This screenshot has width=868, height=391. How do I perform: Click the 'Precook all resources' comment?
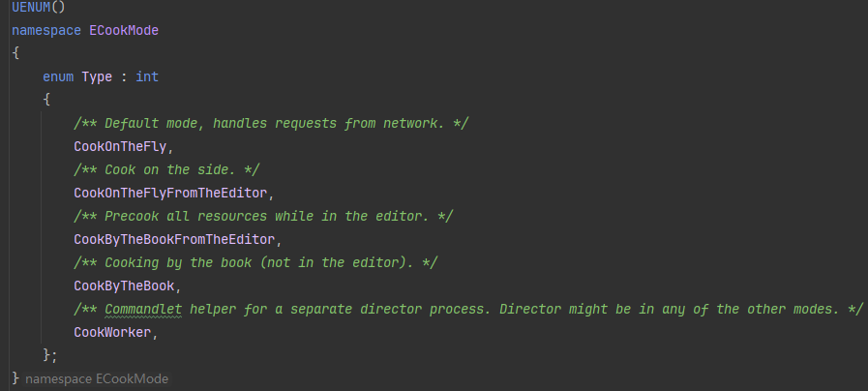click(x=263, y=216)
